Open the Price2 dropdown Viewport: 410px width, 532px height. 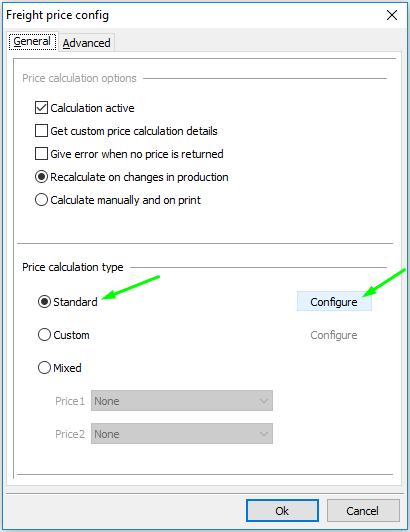(x=182, y=434)
